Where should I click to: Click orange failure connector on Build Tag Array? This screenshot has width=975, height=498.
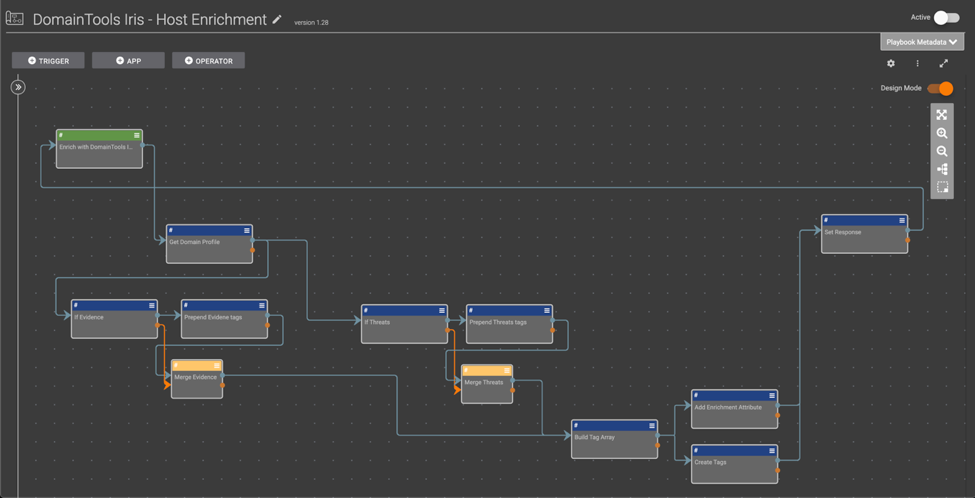coord(657,445)
